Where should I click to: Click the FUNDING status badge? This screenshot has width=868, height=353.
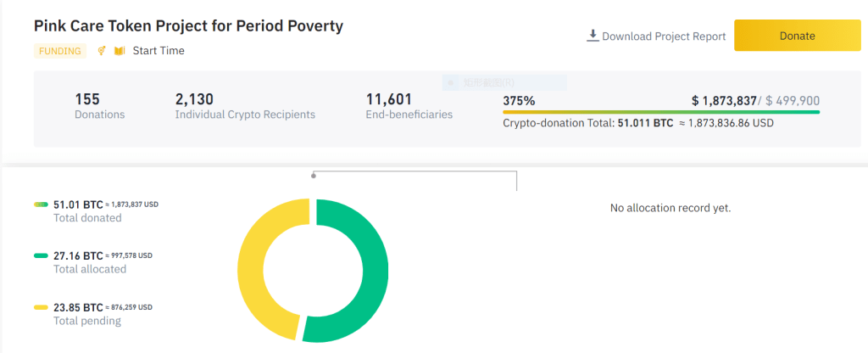click(60, 51)
